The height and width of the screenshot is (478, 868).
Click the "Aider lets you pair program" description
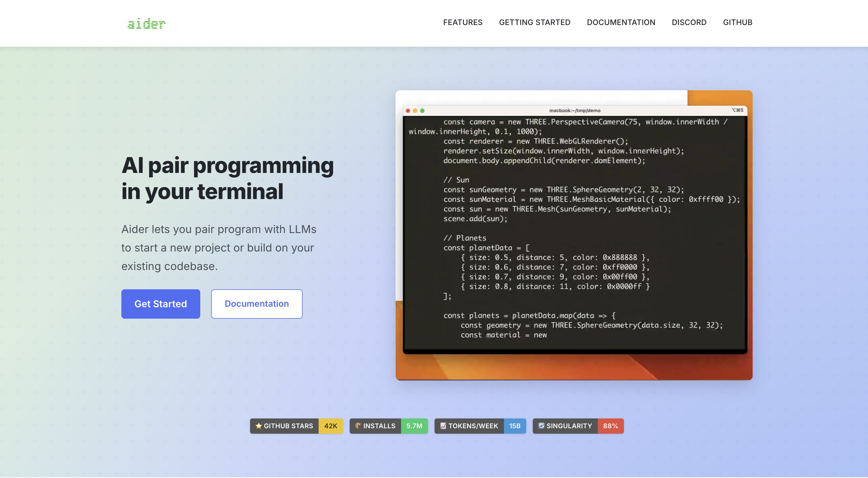coord(219,247)
